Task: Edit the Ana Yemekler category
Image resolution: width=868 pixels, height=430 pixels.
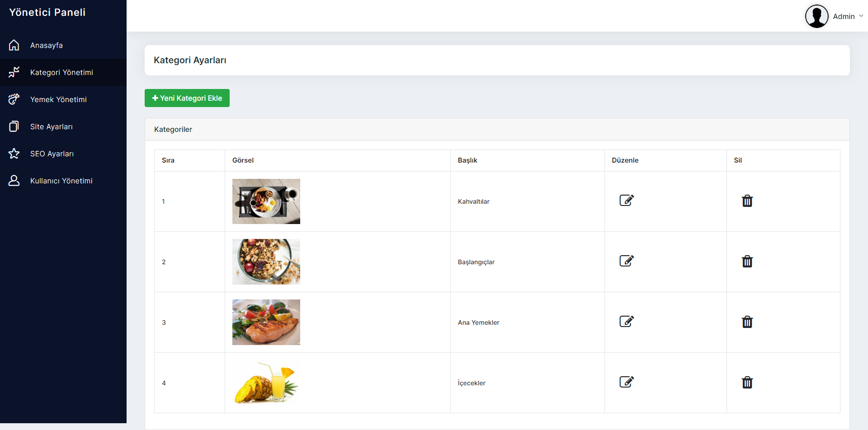Action: 627,321
